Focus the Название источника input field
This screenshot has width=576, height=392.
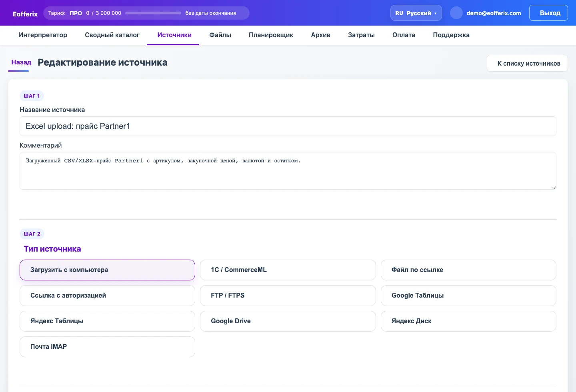[288, 126]
